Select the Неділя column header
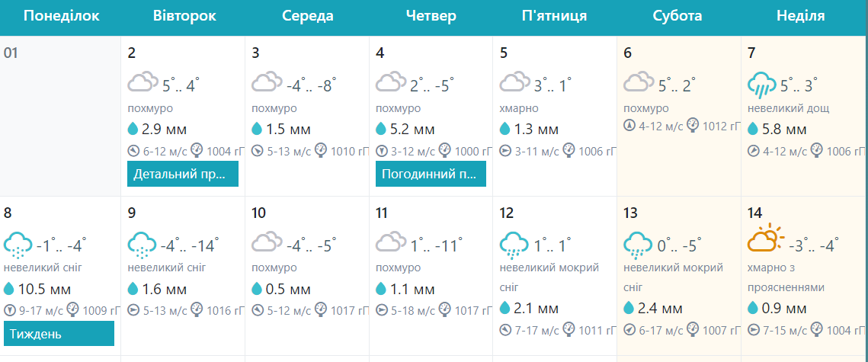Image resolution: width=868 pixels, height=362 pixels. (x=800, y=15)
